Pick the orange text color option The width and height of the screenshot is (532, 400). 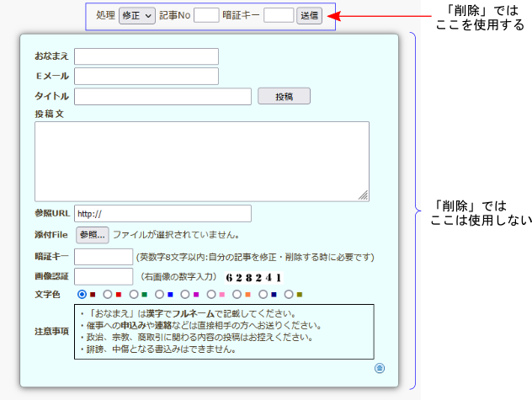(x=237, y=295)
